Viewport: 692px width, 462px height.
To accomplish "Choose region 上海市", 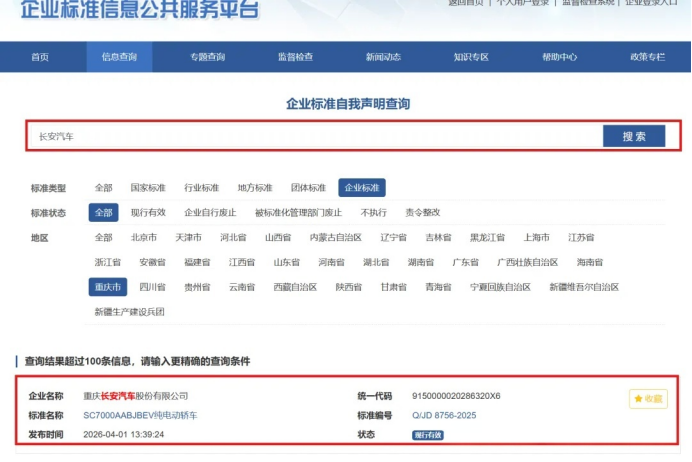I will 536,237.
